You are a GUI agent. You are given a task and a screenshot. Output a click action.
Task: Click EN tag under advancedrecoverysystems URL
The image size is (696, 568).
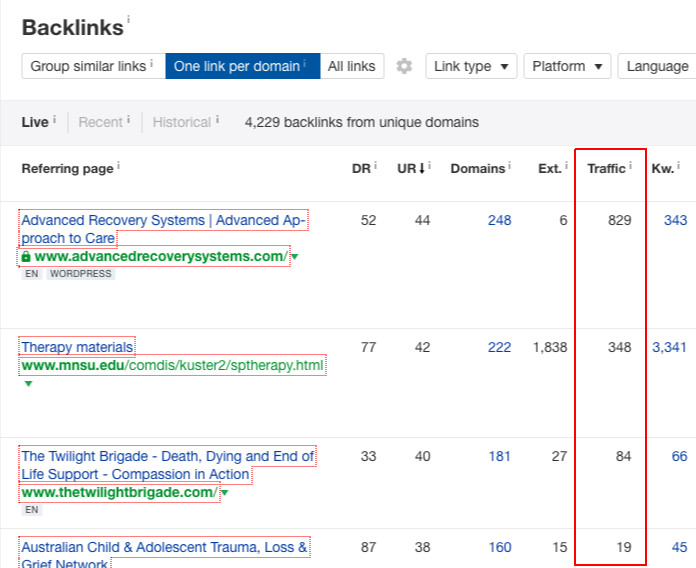[32, 274]
